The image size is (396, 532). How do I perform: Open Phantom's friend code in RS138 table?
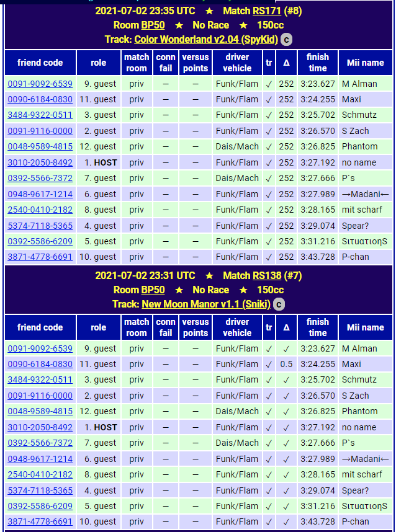tap(40, 411)
